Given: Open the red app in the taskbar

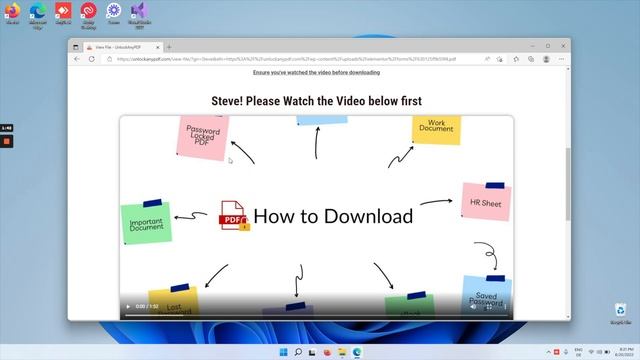Looking at the screenshot, I should pos(327,352).
